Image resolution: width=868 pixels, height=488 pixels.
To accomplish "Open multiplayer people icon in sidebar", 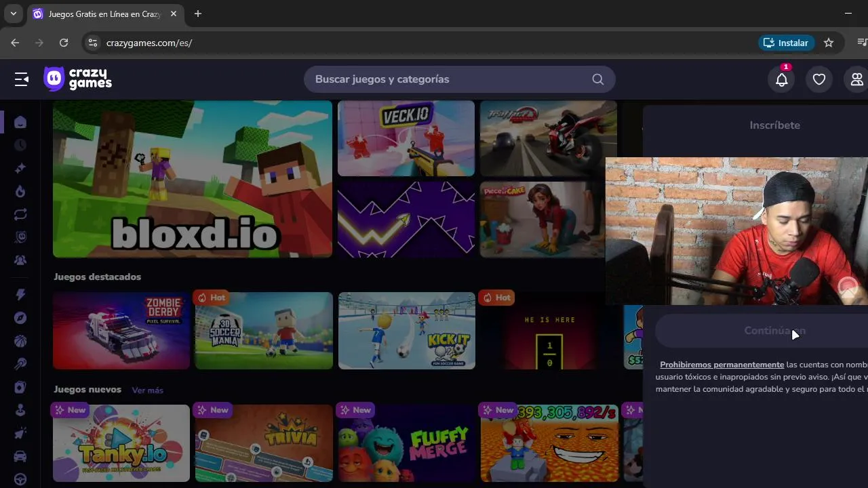I will pos(20,260).
